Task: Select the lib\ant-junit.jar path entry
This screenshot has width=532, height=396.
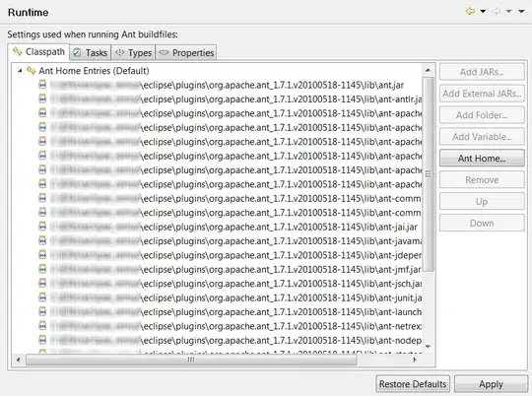Action: 235,297
